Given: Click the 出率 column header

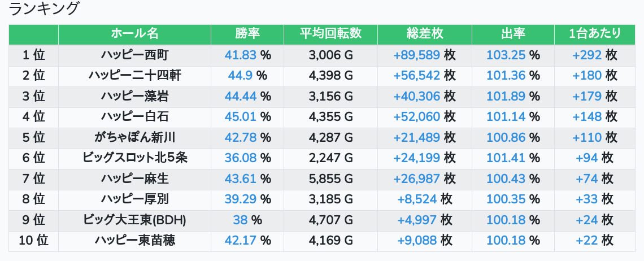Looking at the screenshot, I should click(x=513, y=34).
